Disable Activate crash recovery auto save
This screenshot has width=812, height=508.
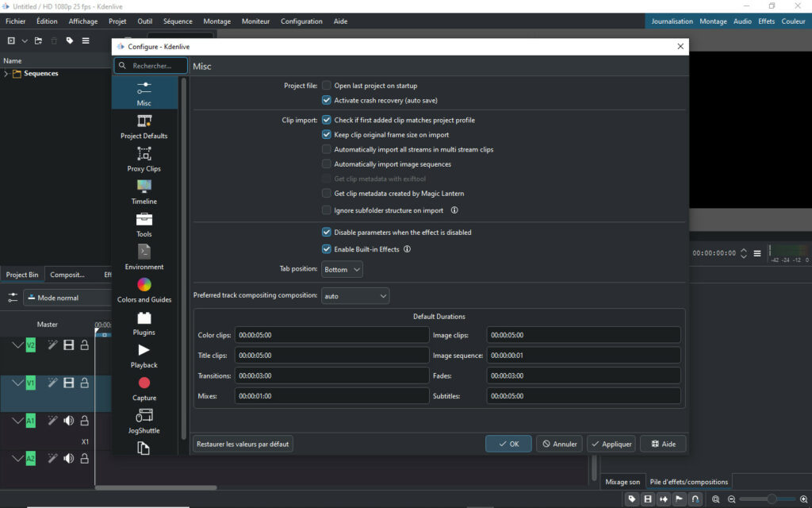pyautogui.click(x=326, y=100)
